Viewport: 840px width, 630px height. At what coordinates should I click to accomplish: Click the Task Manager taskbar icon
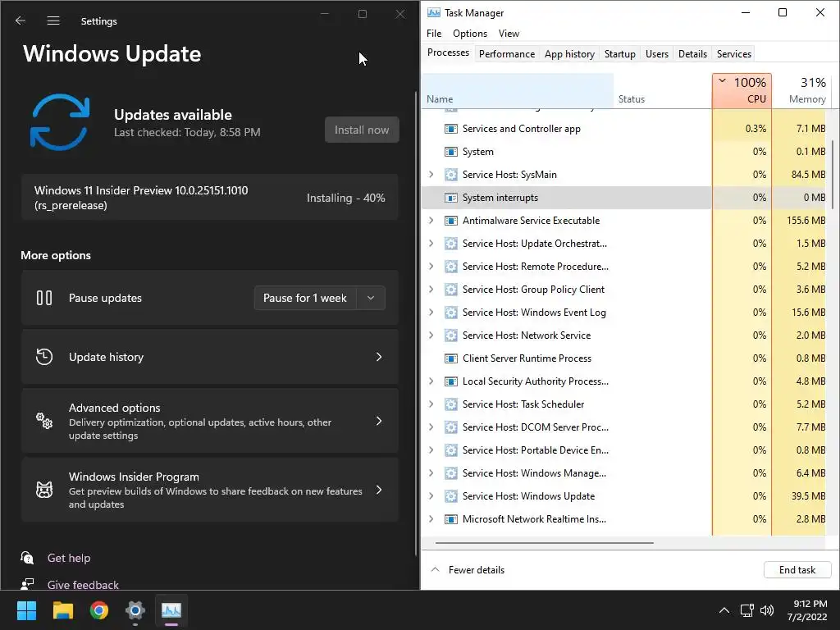[x=171, y=610]
